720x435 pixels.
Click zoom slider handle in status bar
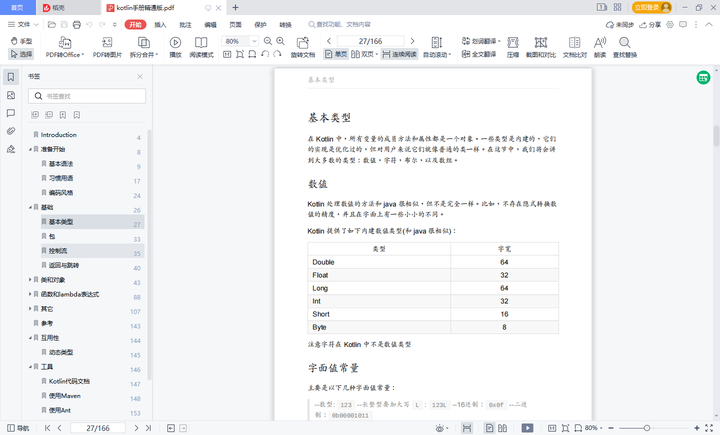coord(647,428)
